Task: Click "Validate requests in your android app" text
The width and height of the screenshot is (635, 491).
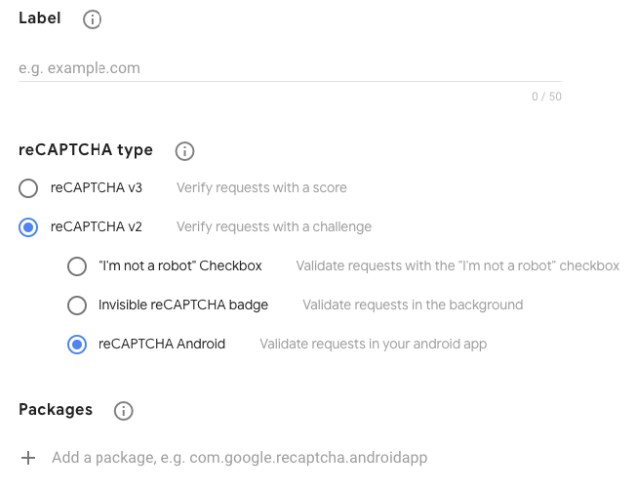Action: click(373, 344)
